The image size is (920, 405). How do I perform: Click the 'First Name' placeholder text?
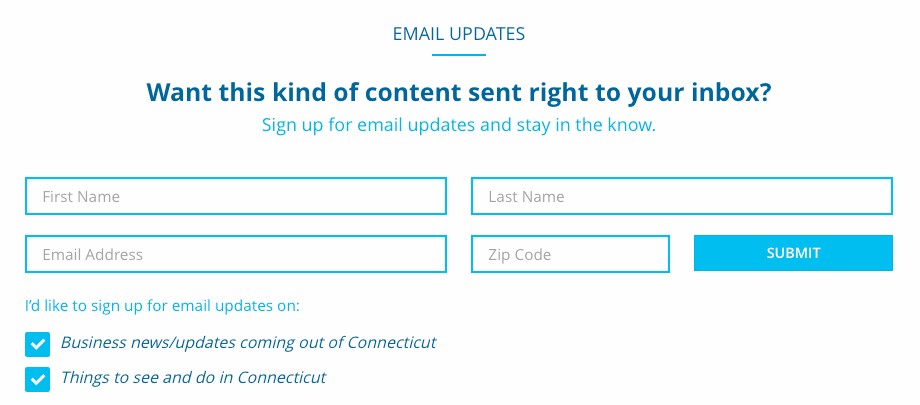[81, 197]
